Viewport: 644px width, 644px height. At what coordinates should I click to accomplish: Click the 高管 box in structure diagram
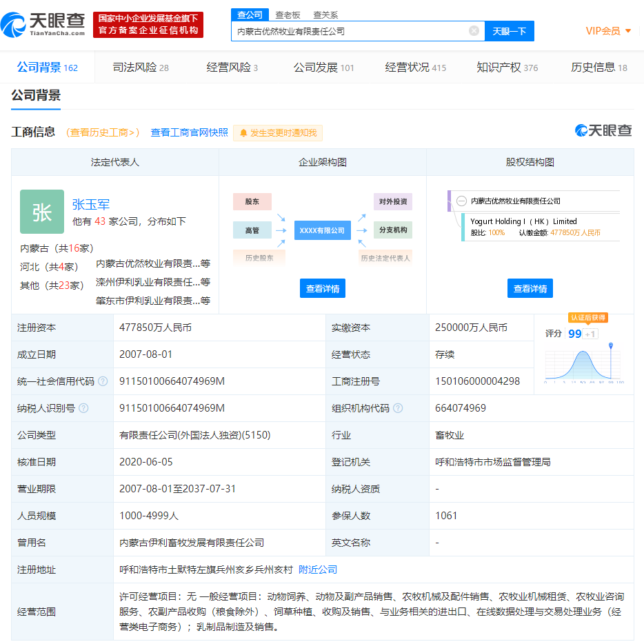tap(252, 230)
